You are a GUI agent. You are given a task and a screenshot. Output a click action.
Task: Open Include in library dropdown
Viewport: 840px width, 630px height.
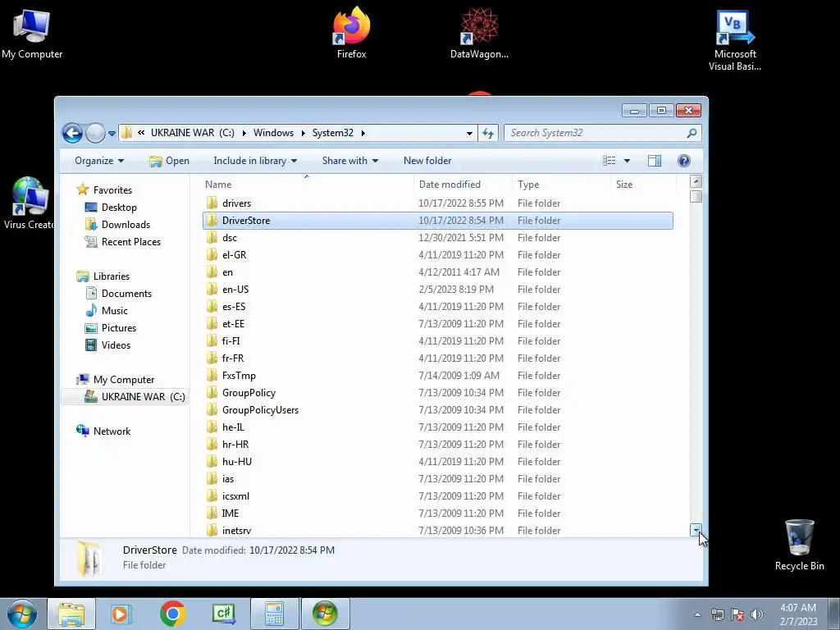[x=255, y=161]
